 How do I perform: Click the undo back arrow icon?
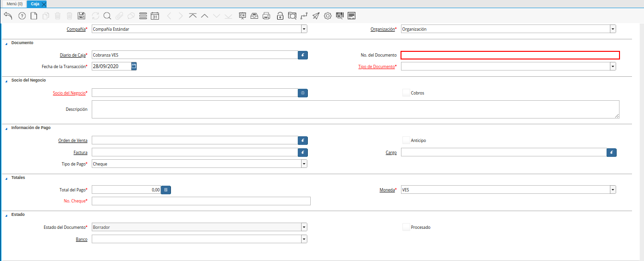tap(8, 16)
